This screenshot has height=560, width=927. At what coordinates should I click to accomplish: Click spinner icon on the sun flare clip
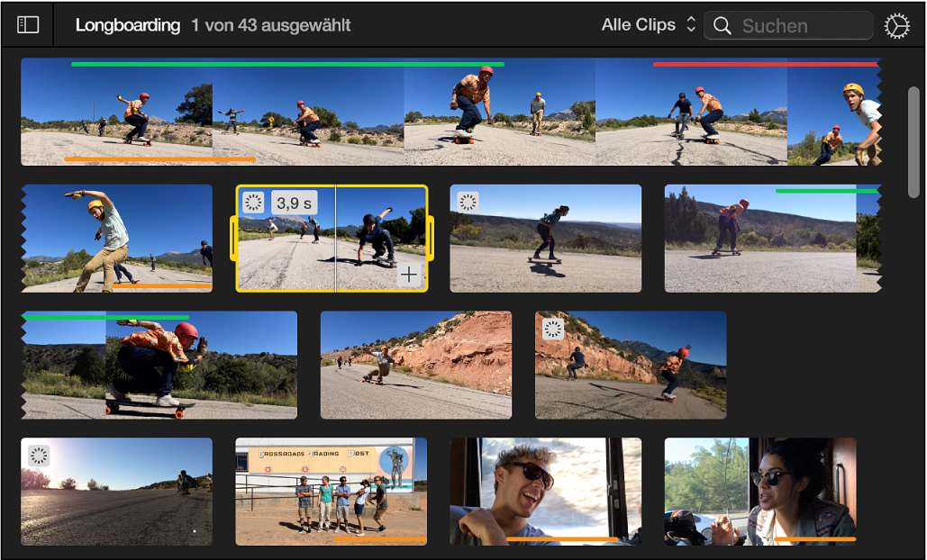click(x=39, y=456)
